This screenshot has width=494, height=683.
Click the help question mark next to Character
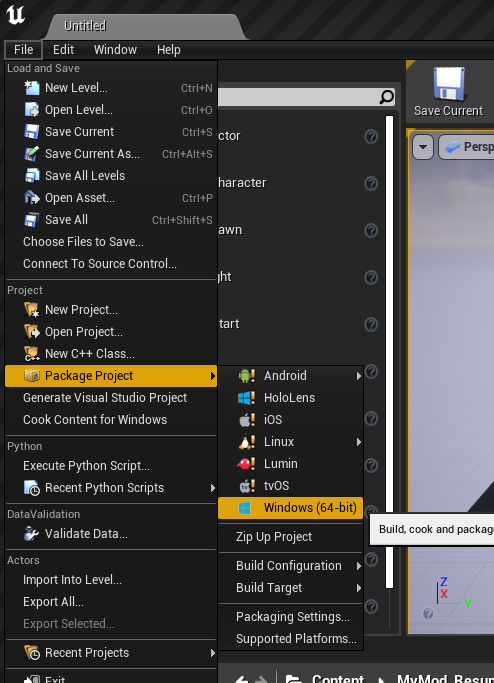pos(371,183)
